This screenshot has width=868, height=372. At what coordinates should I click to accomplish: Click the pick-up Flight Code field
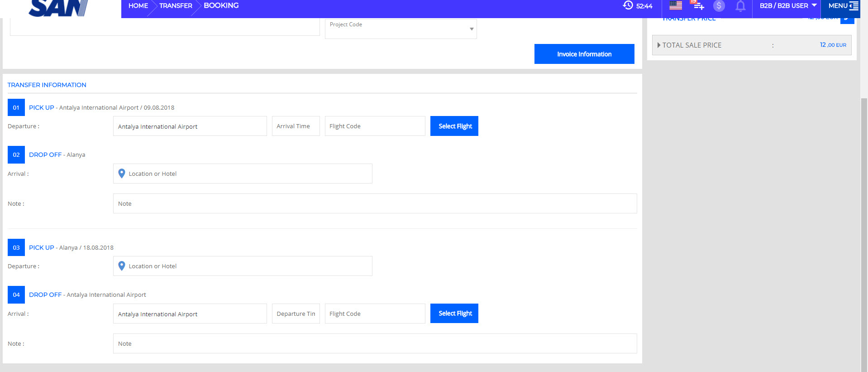point(375,126)
